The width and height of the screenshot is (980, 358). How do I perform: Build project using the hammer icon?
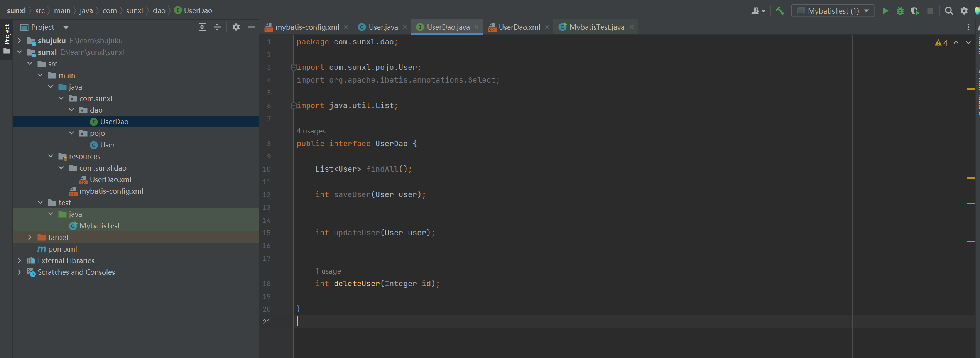pos(780,11)
